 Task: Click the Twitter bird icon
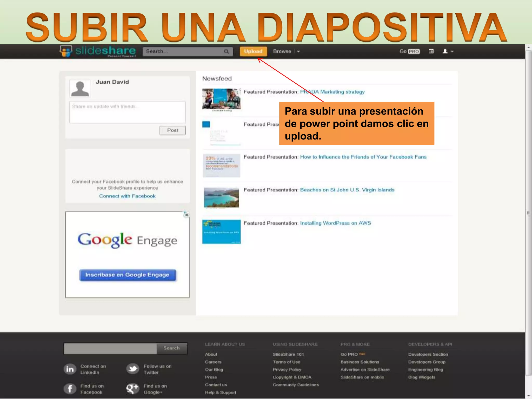click(133, 369)
